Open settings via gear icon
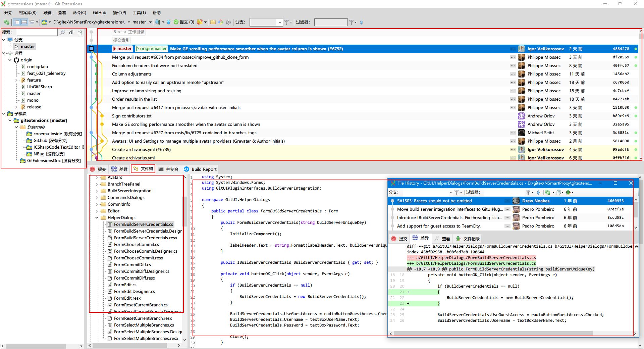Image resolution: width=644 pixels, height=349 pixels. (x=228, y=22)
